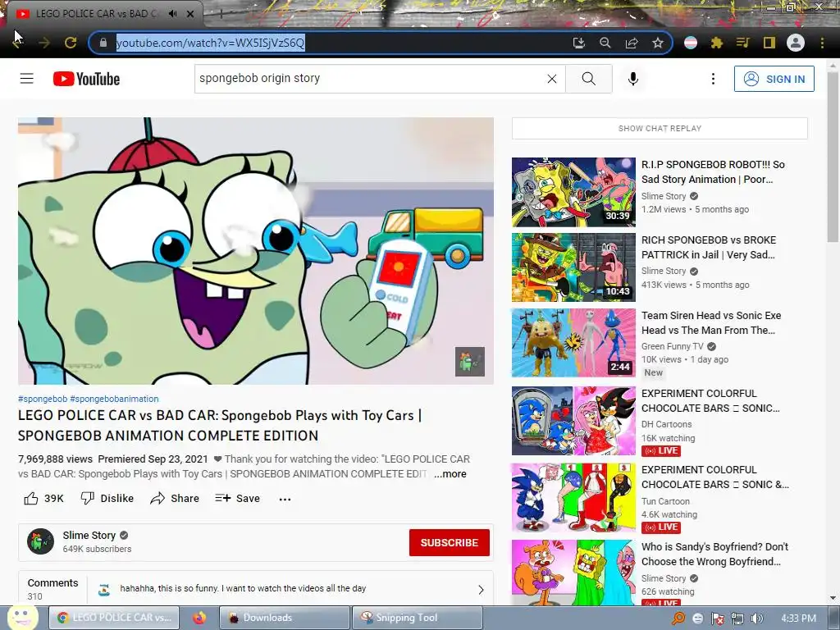
Task: Open the Chrome three-dot menu
Action: [822, 43]
